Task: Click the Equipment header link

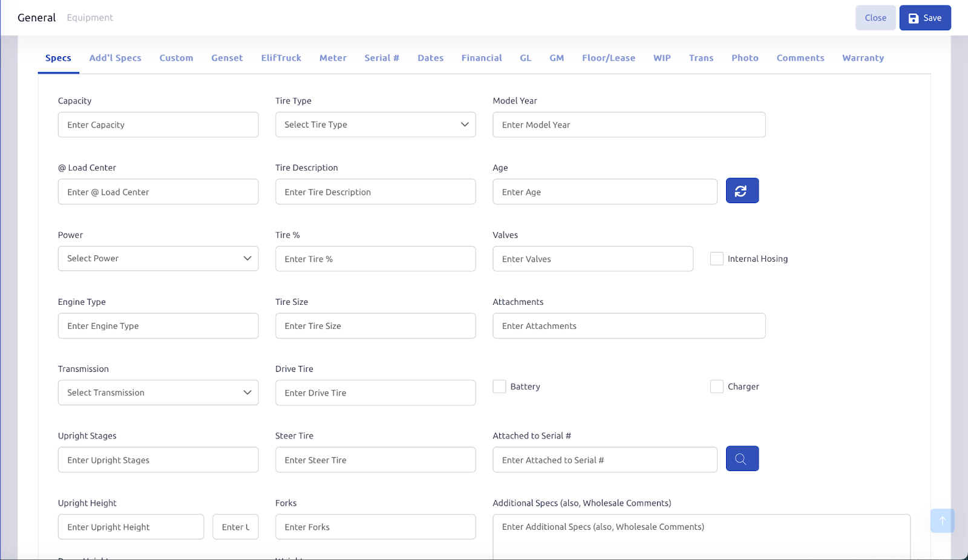Action: click(x=90, y=18)
